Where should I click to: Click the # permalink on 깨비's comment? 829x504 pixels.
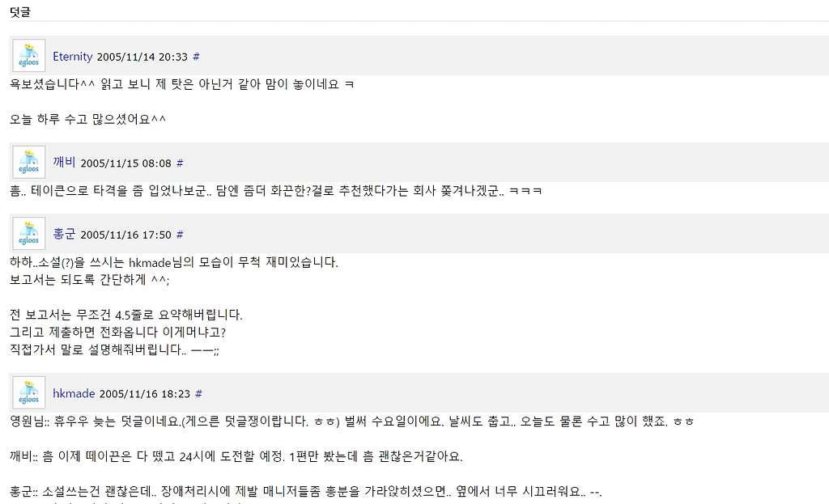point(180,163)
